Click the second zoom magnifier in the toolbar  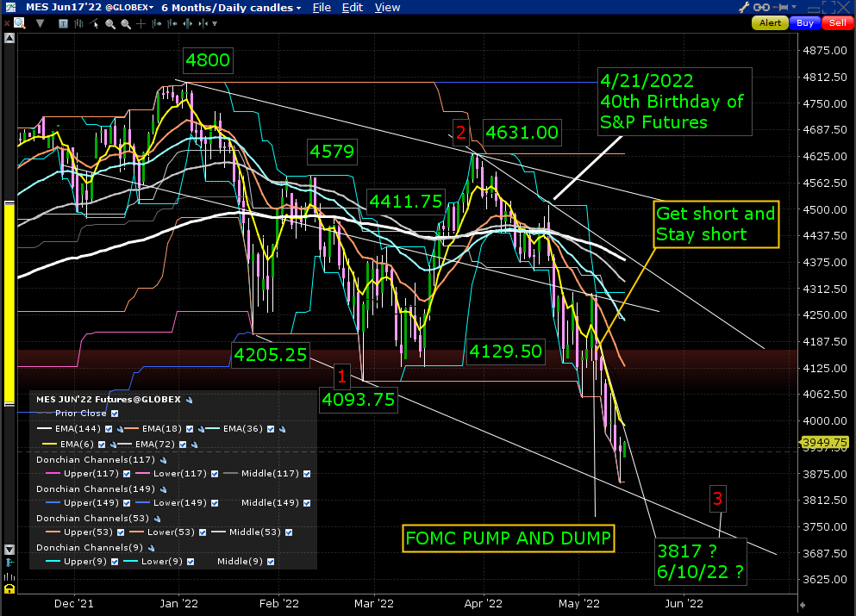coord(126,23)
